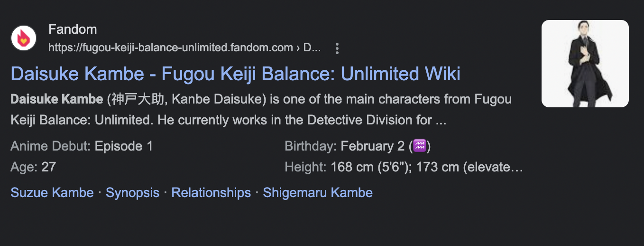Click the bold Daisuke Kambe snippet text
The image size is (644, 246).
[x=57, y=99]
